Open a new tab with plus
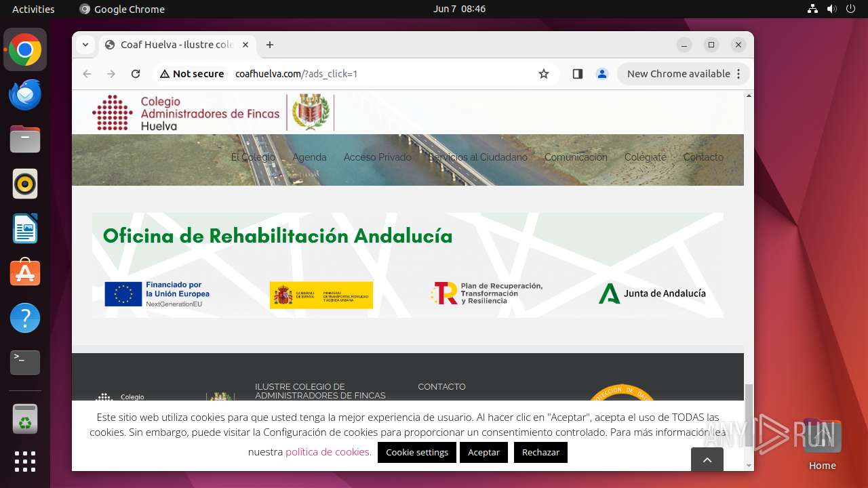868x488 pixels. pos(270,45)
